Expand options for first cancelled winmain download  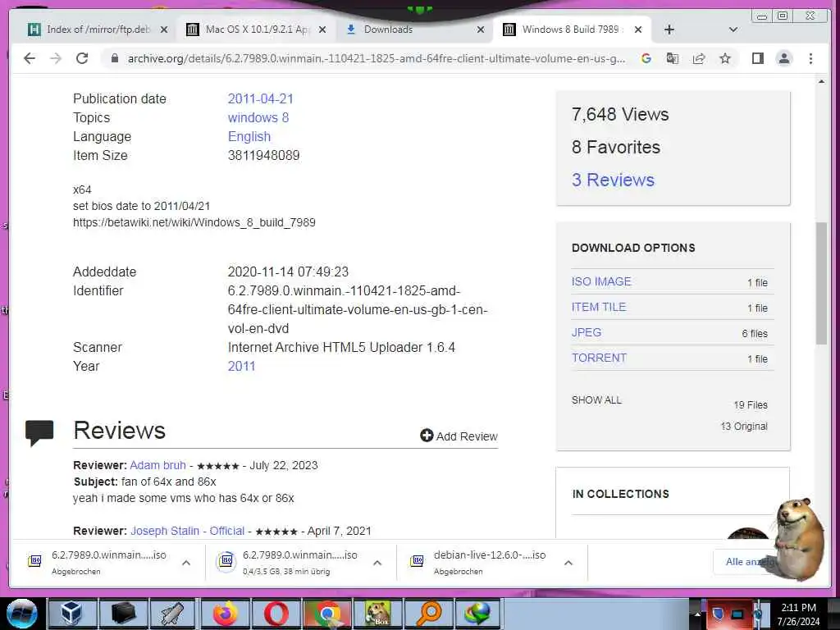[186, 563]
